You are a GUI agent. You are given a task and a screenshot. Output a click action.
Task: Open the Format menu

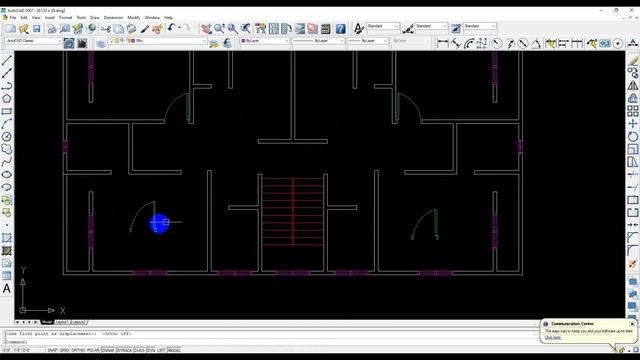(x=65, y=18)
